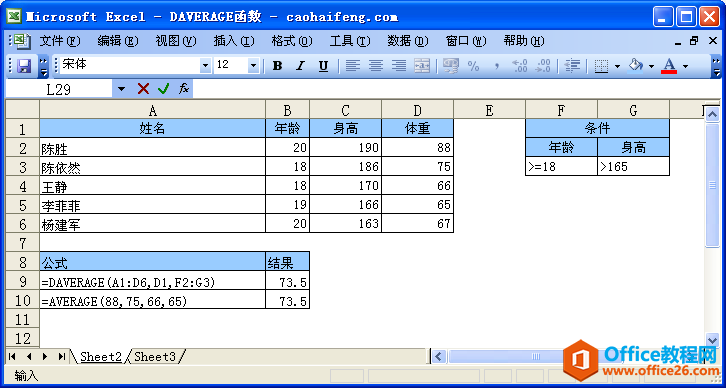
Task: Toggle Bold formatting
Action: (x=277, y=66)
